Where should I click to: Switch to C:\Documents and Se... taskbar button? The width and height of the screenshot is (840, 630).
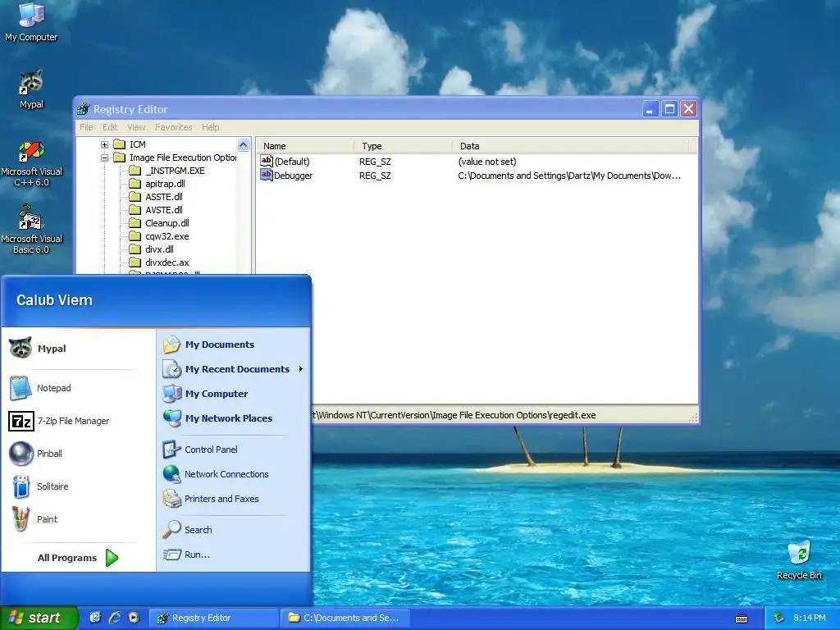345,618
